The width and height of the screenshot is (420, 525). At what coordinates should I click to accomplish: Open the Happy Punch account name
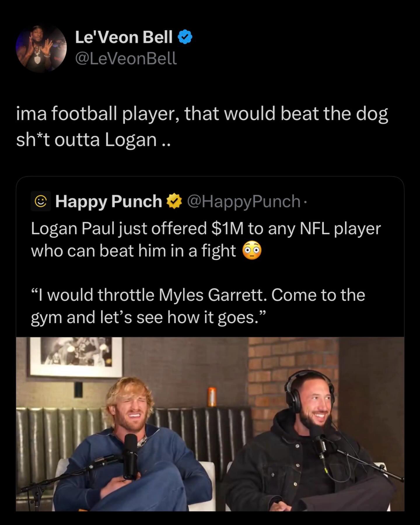coord(108,201)
